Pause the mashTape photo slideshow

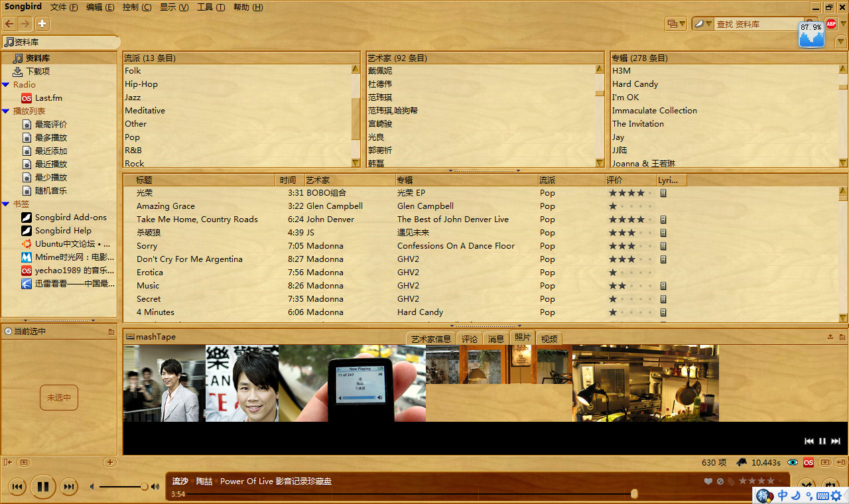[x=822, y=441]
